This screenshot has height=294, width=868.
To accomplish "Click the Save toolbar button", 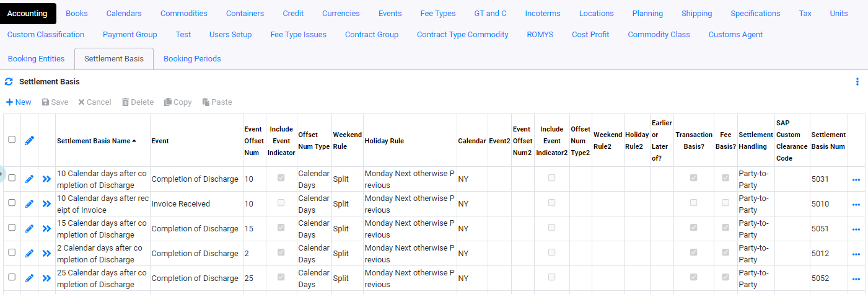I will tap(55, 102).
